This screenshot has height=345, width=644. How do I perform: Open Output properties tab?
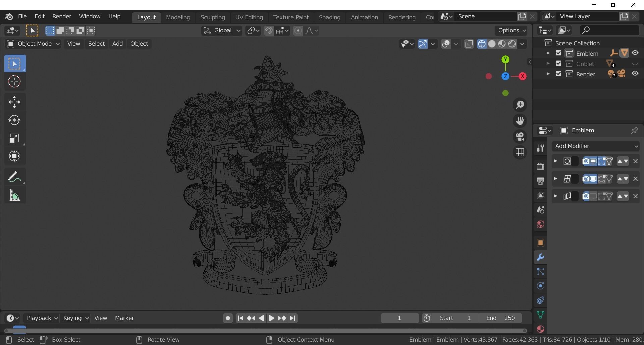[x=540, y=181]
